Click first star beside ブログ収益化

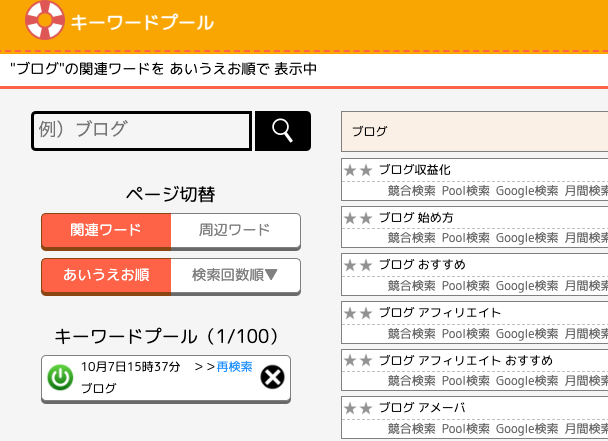point(350,170)
